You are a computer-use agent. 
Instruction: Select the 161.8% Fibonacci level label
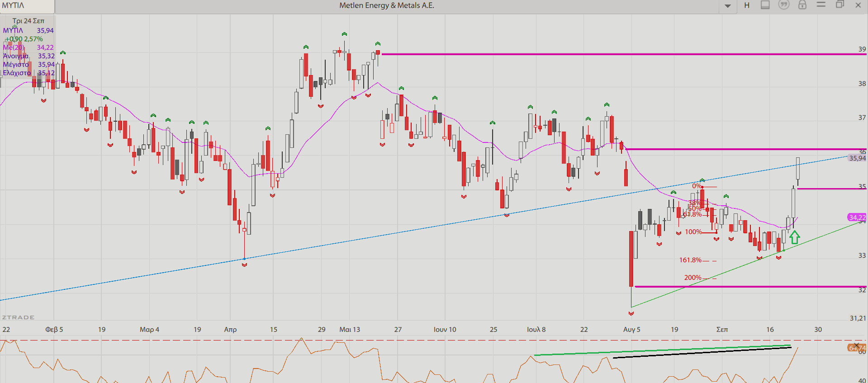click(x=690, y=260)
